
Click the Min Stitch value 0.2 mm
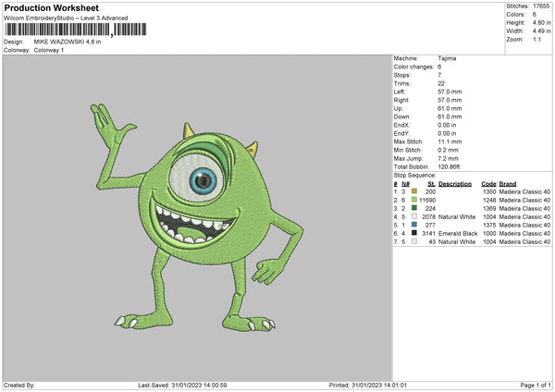[x=449, y=150]
